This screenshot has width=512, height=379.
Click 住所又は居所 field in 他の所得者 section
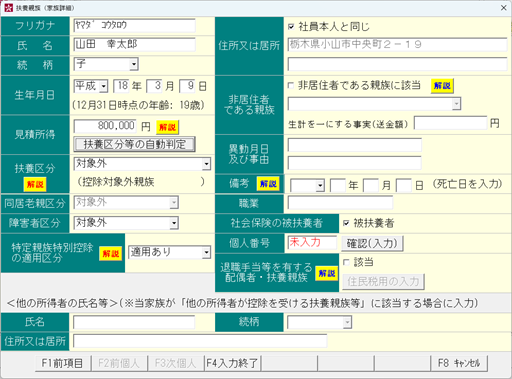pos(200,341)
